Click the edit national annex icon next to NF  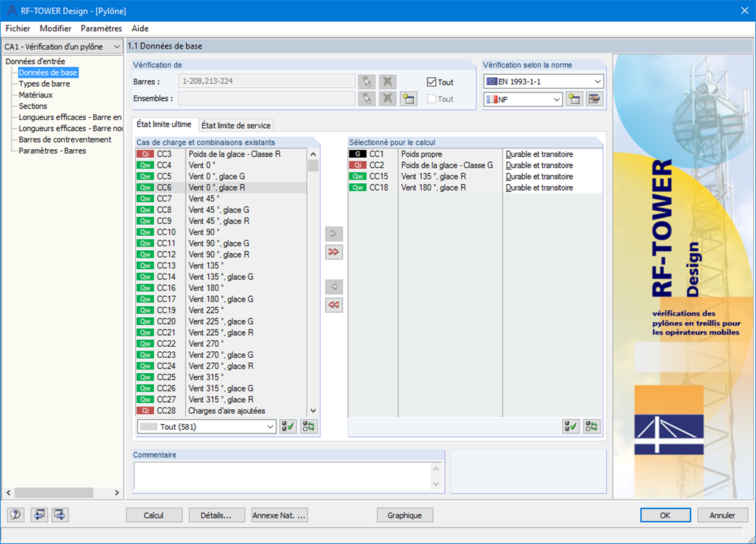pyautogui.click(x=595, y=99)
